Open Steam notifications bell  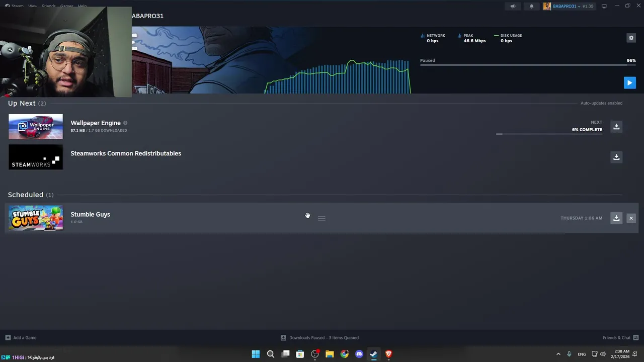531,6
